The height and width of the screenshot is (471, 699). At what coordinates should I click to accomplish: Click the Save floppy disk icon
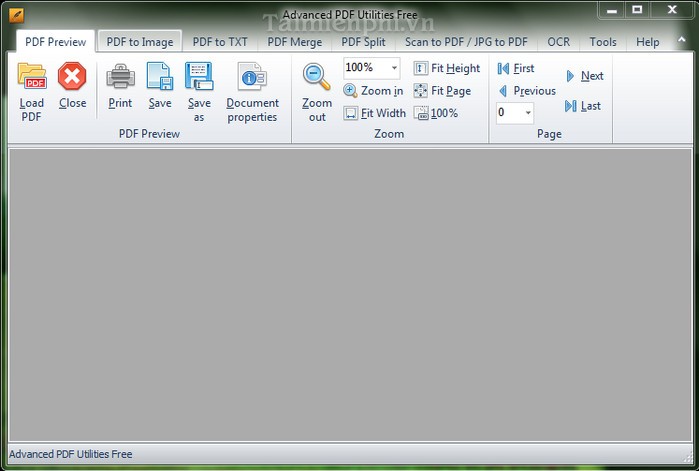pos(160,76)
